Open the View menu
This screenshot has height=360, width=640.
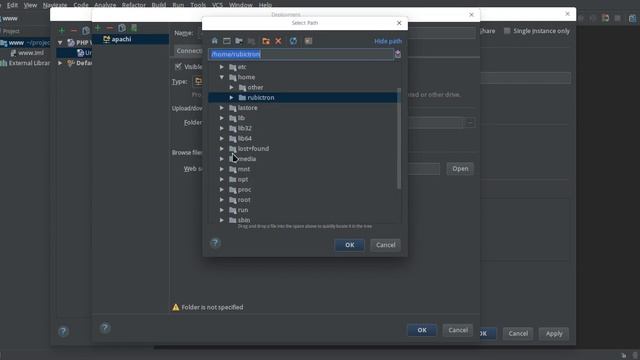[30, 5]
